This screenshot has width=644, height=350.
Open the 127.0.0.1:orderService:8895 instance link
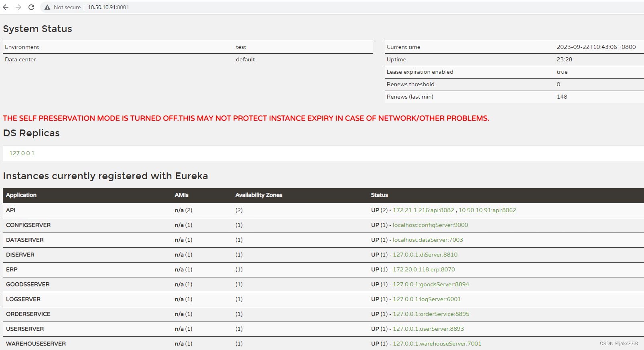click(x=431, y=314)
